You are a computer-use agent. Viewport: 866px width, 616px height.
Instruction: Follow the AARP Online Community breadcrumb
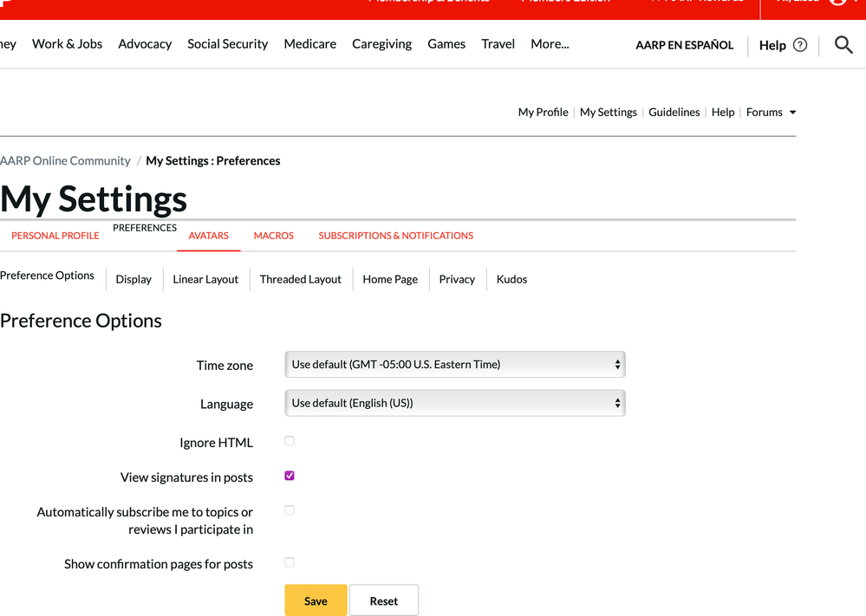pyautogui.click(x=65, y=161)
